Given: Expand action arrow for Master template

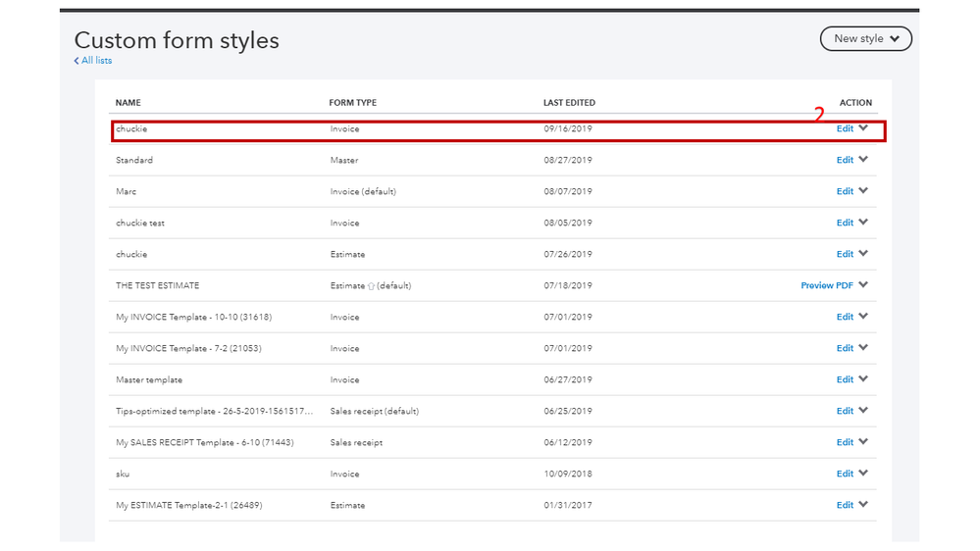Looking at the screenshot, I should point(863,379).
